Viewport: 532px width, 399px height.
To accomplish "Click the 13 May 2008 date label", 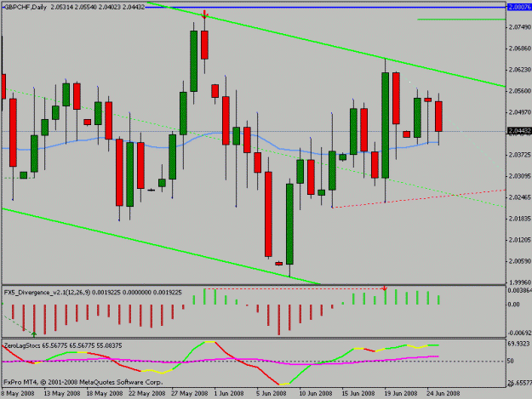I will click(62, 393).
